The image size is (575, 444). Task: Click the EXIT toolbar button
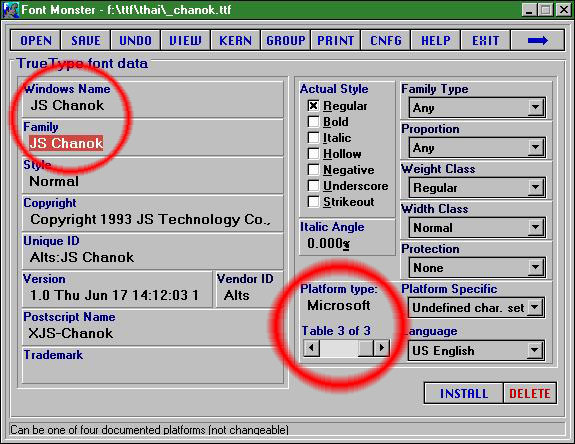(x=486, y=40)
